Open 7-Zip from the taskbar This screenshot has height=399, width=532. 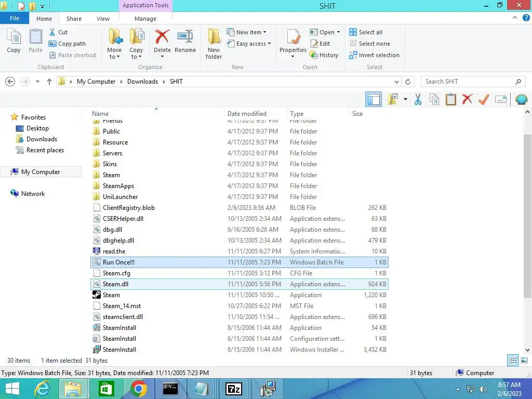pyautogui.click(x=234, y=389)
